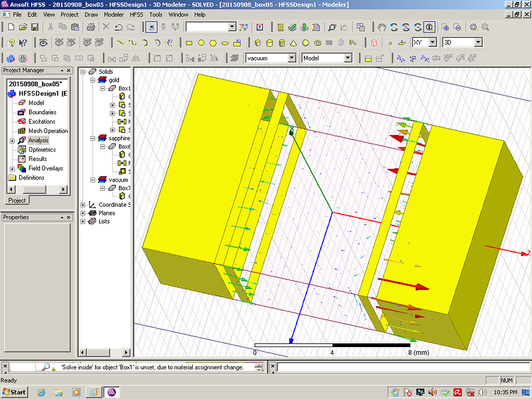Viewport: 532px width, 399px height.
Task: Open the 3D movement mode dropdown
Action: (x=477, y=42)
